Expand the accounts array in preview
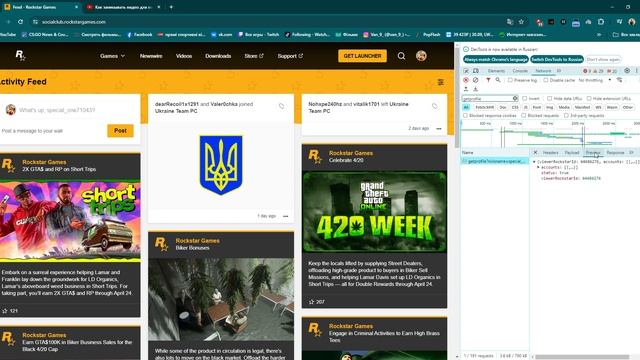Viewport: 640px width, 360px height. click(538, 167)
